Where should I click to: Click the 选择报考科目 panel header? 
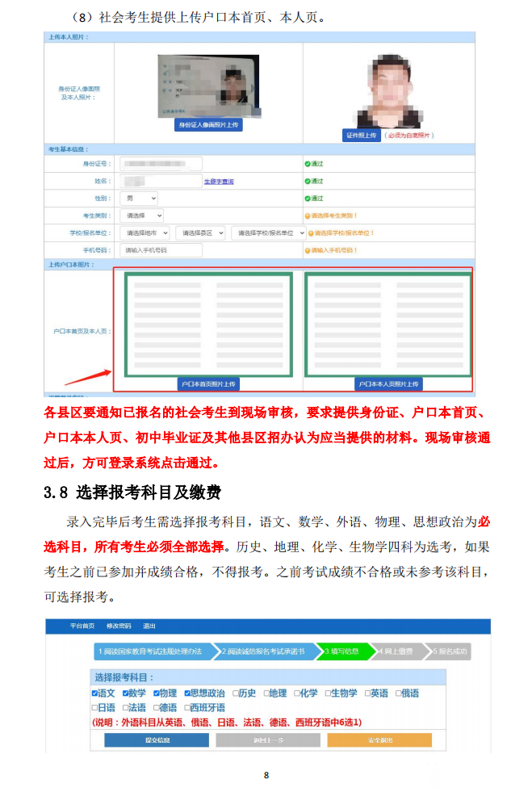[x=268, y=677]
